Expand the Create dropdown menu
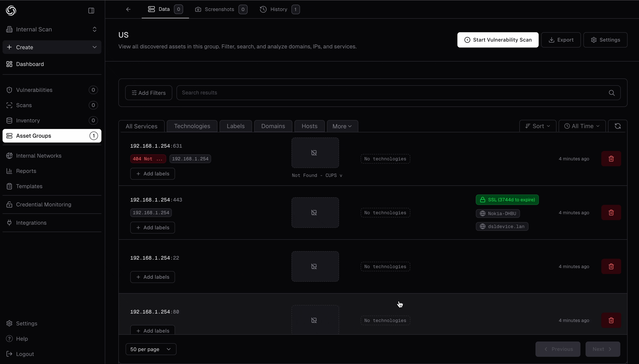This screenshot has width=639, height=364. click(52, 47)
